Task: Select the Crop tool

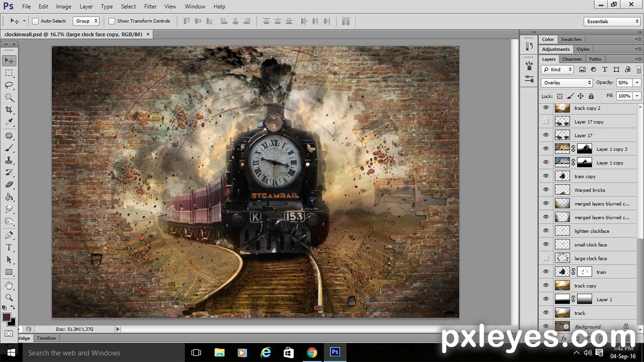Action: [x=9, y=110]
